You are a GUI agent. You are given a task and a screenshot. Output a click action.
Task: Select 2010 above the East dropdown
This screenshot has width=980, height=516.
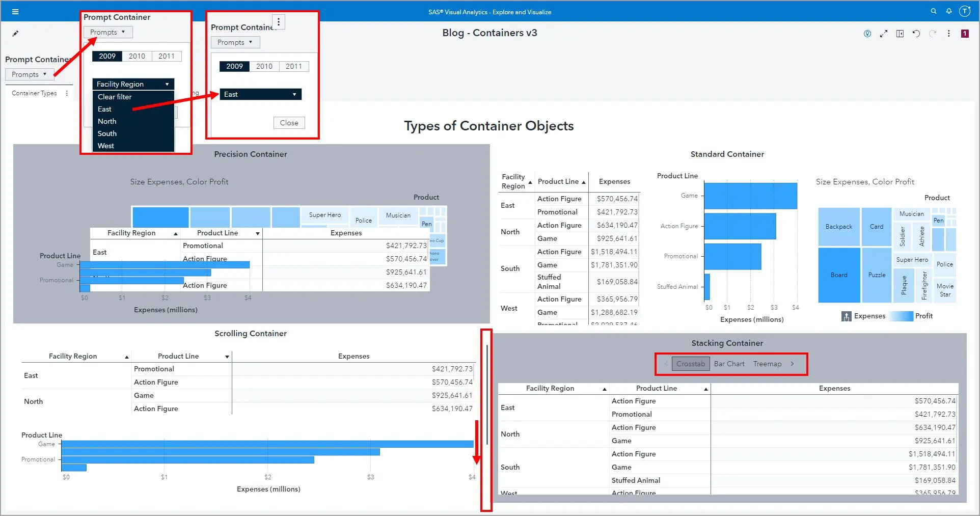tap(264, 66)
